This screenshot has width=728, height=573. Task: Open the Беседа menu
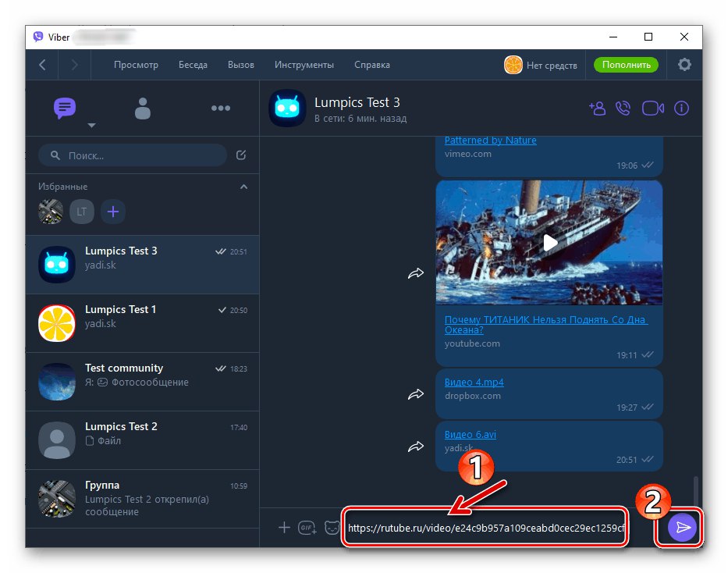point(194,65)
